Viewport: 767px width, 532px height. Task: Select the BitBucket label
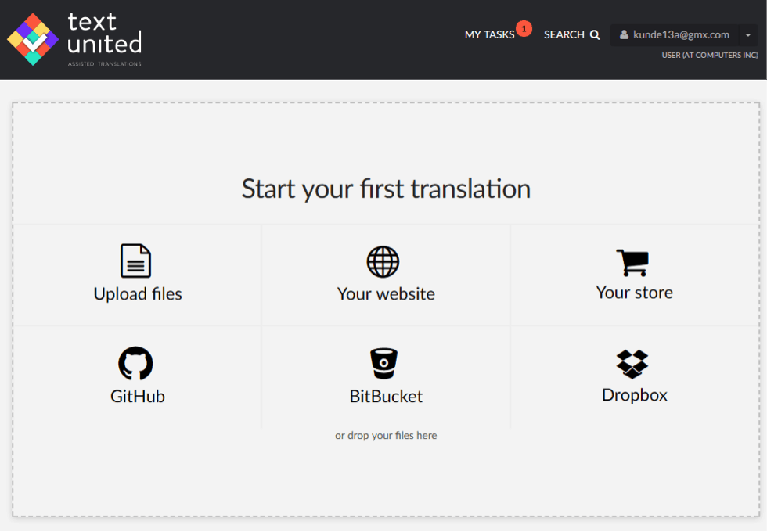coord(386,396)
